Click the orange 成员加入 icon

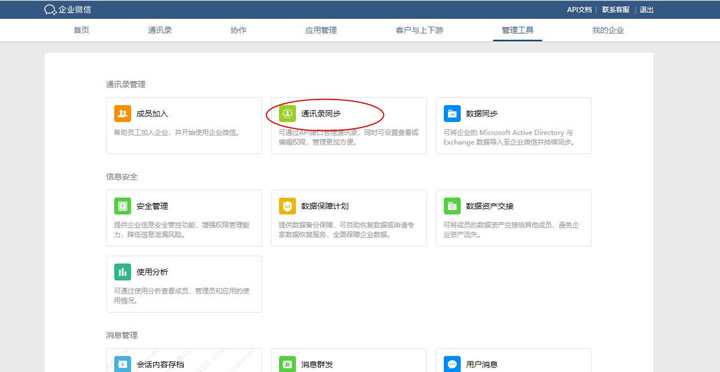[x=123, y=113]
